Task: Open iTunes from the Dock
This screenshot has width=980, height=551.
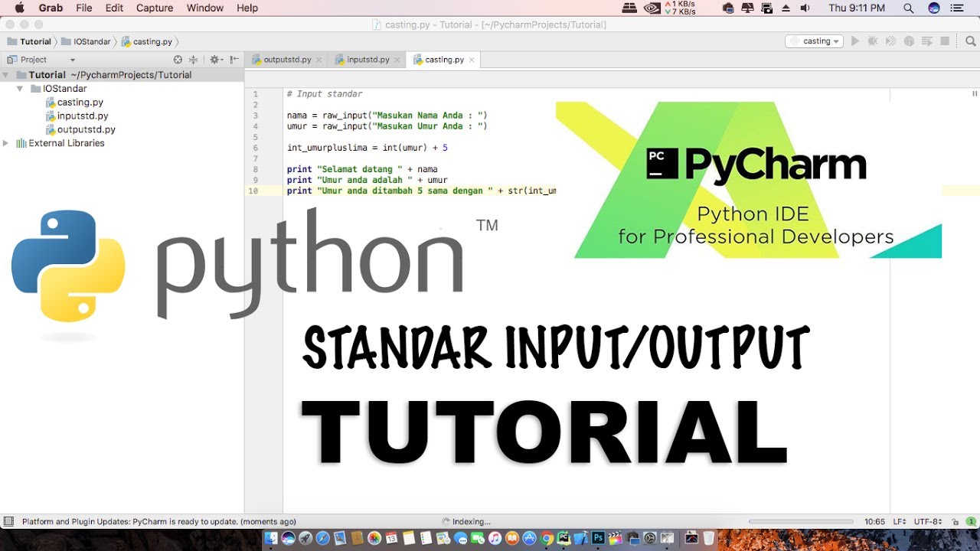Action: 495,538
